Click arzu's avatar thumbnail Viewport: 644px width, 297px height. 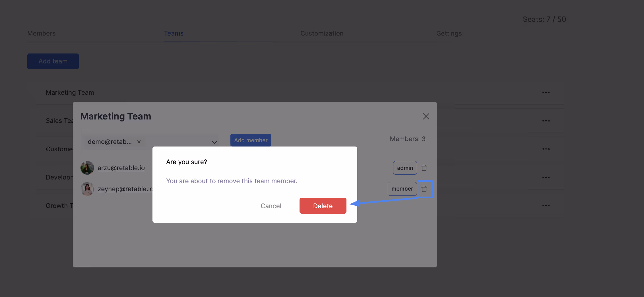pyautogui.click(x=87, y=168)
